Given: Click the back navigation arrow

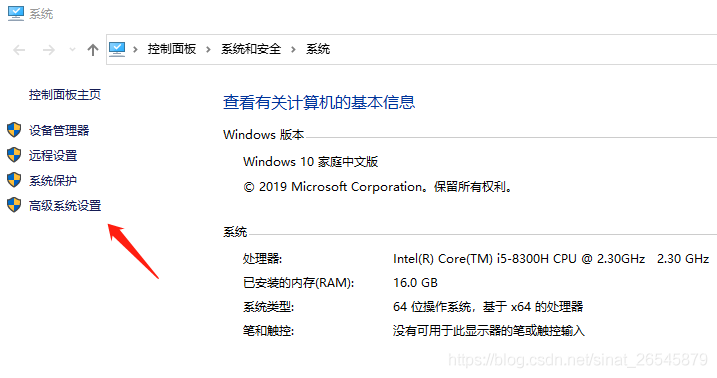Looking at the screenshot, I should [19, 49].
